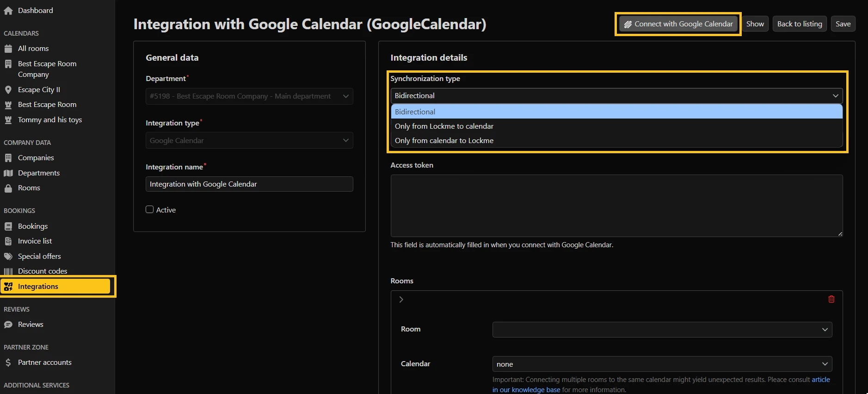Click the Dashboard home icon
The width and height of the screenshot is (868, 394).
click(x=8, y=11)
